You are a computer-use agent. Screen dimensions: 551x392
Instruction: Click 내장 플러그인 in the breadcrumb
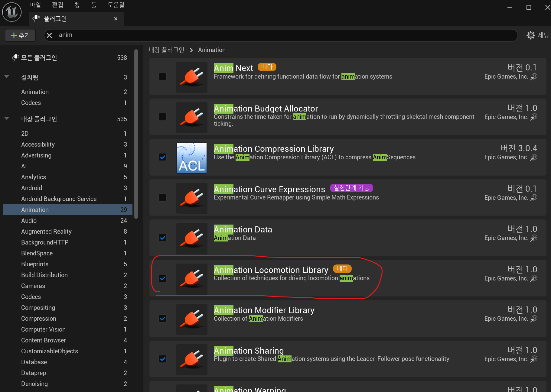166,50
